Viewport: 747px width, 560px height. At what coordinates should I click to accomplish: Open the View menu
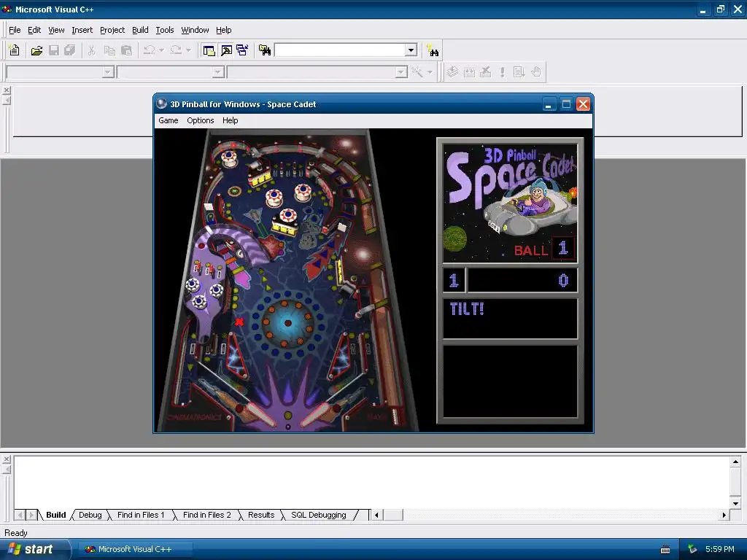coord(56,30)
